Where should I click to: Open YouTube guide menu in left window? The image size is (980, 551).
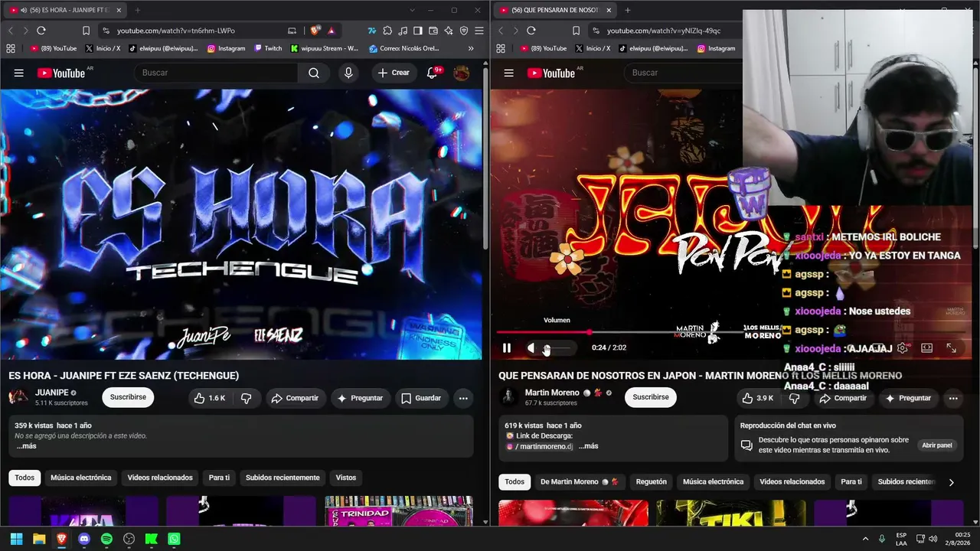[x=18, y=73]
